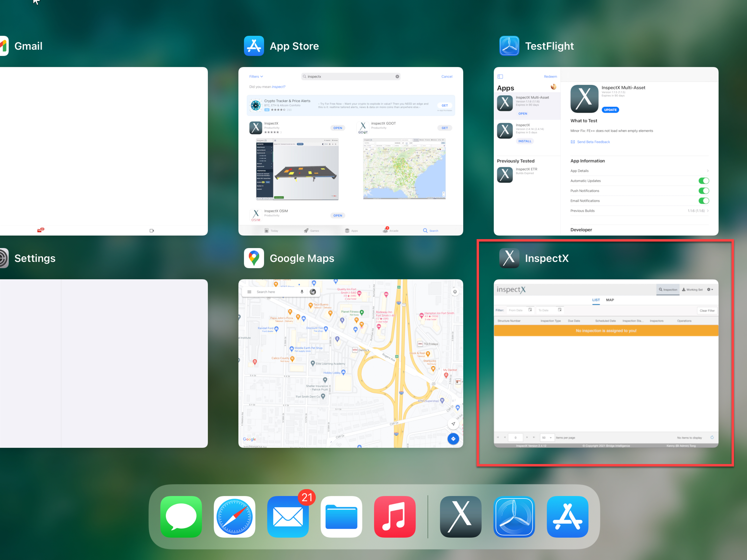Tap the blue directions button in Google Maps

[453, 439]
